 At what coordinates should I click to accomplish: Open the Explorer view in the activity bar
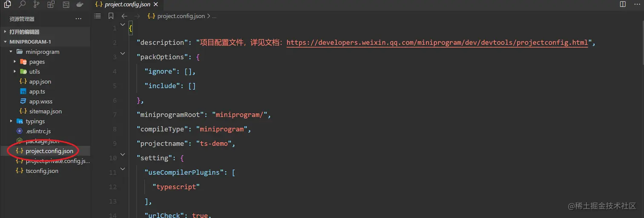coord(7,5)
